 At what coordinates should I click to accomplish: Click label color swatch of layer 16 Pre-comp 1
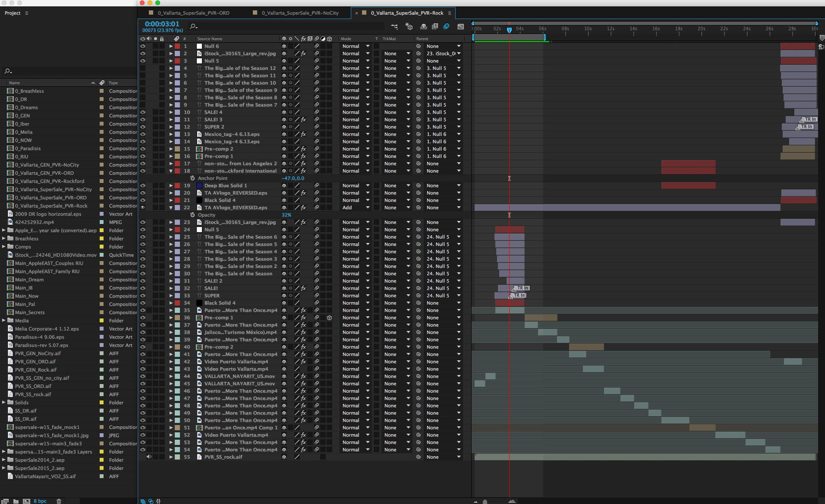point(177,156)
